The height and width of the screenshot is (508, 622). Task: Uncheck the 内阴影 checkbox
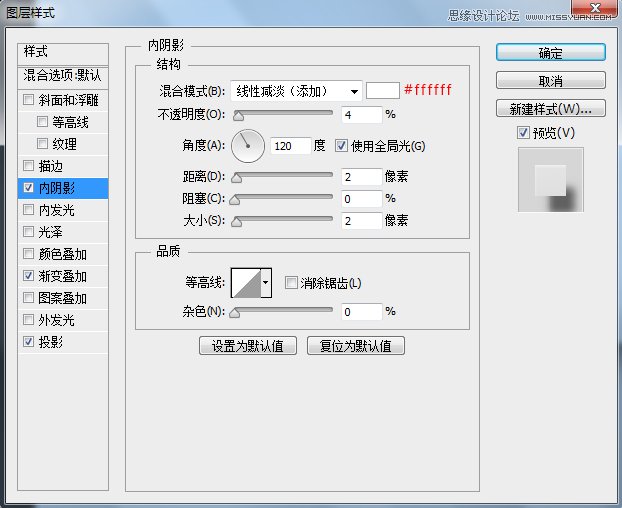coord(29,188)
